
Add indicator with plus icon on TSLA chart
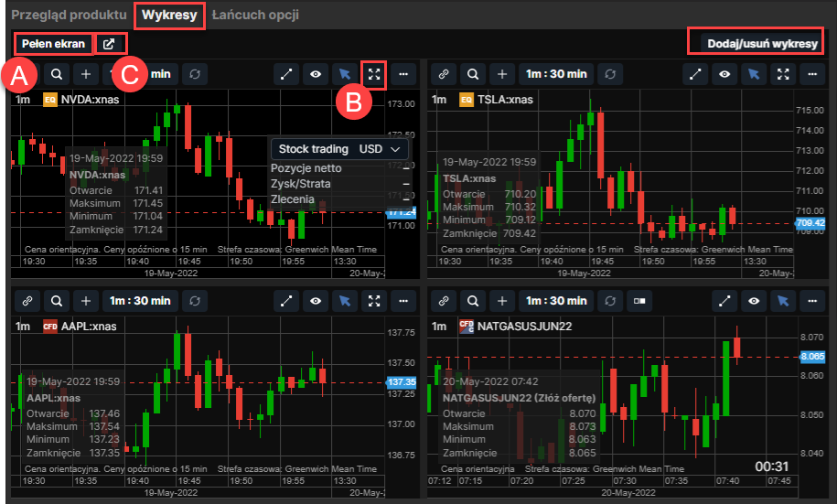tap(502, 74)
